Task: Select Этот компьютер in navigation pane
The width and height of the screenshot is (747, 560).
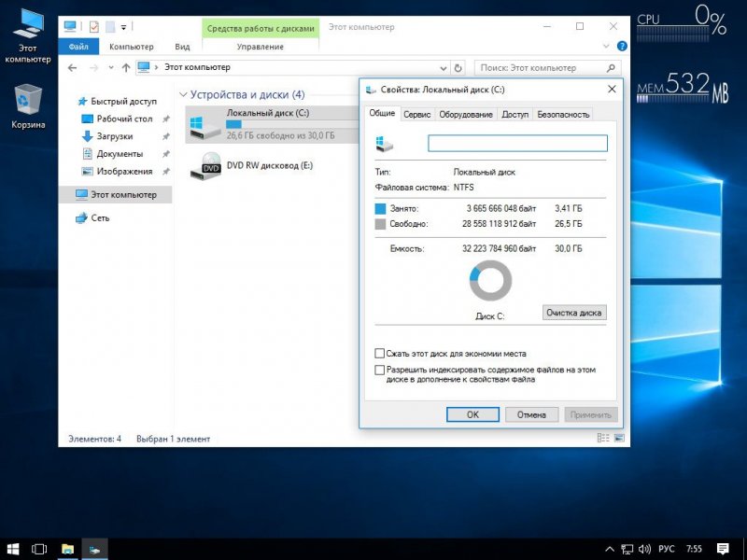Action: [116, 194]
